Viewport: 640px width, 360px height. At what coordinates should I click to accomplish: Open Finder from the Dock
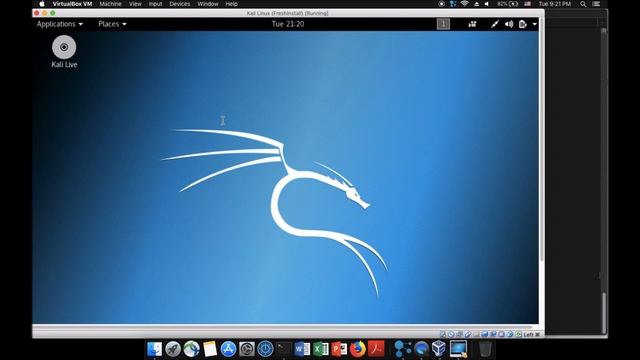point(154,349)
